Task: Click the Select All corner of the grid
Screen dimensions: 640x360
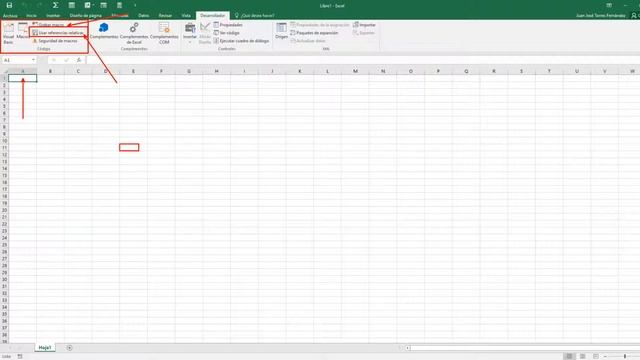Action: coord(4,71)
